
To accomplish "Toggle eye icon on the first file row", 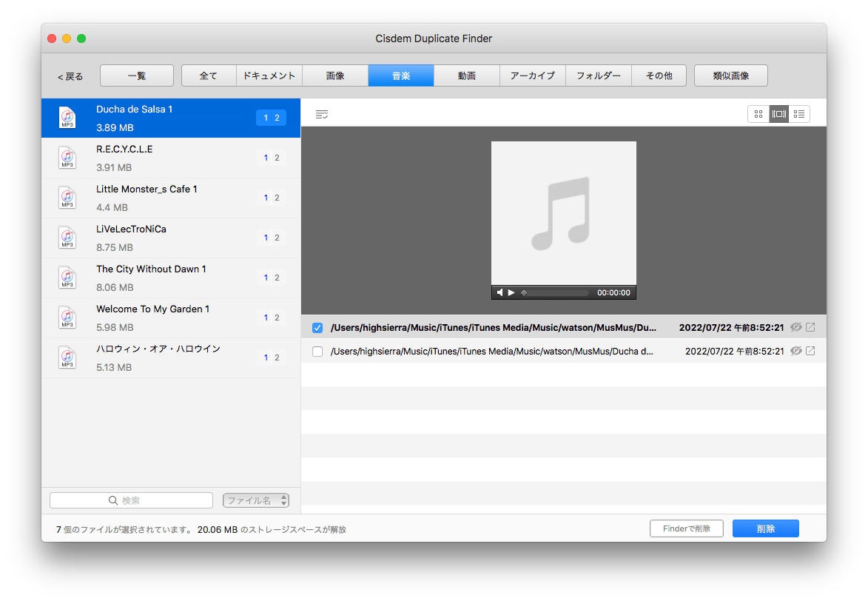I will [796, 327].
